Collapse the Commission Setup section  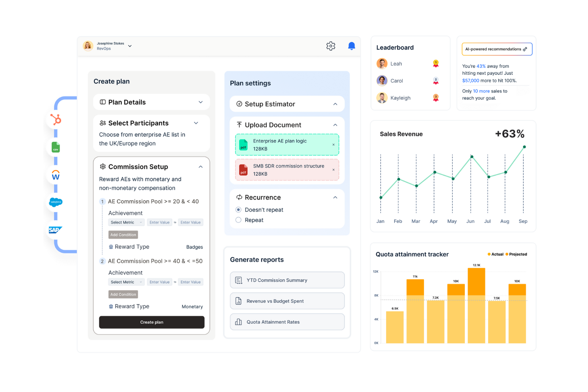tap(201, 166)
